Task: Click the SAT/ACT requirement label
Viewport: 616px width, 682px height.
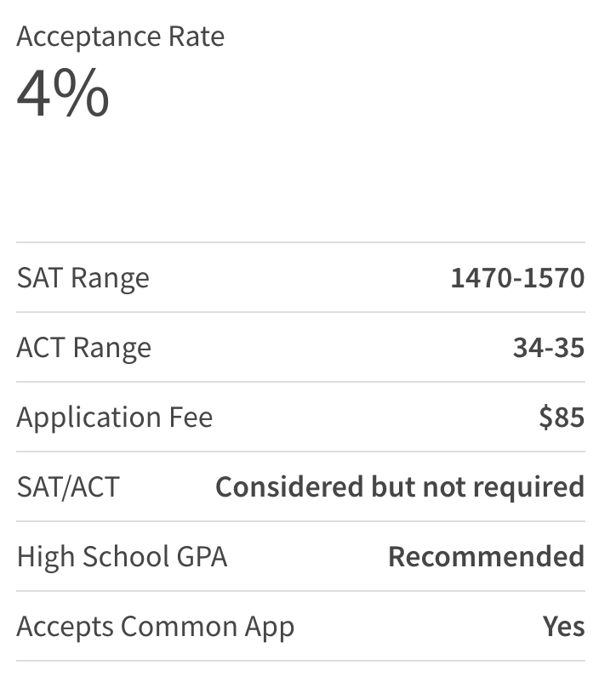Action: 68,487
